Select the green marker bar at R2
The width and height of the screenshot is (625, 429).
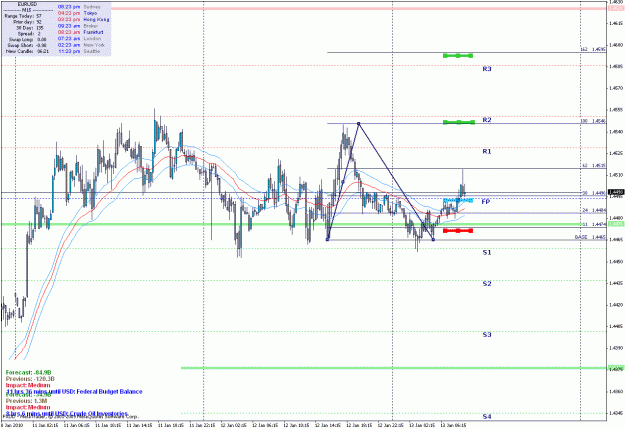(459, 122)
